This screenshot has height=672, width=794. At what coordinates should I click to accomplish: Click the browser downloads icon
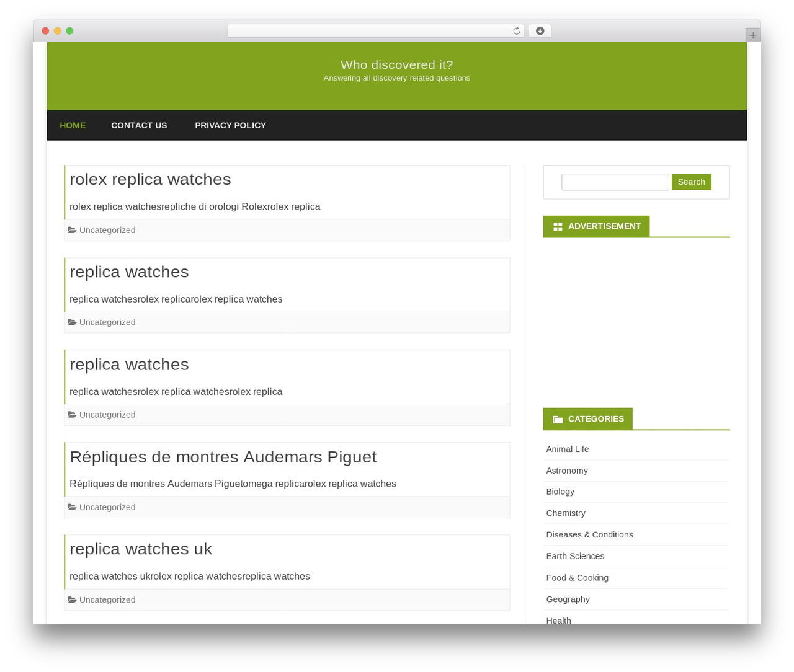click(x=540, y=31)
